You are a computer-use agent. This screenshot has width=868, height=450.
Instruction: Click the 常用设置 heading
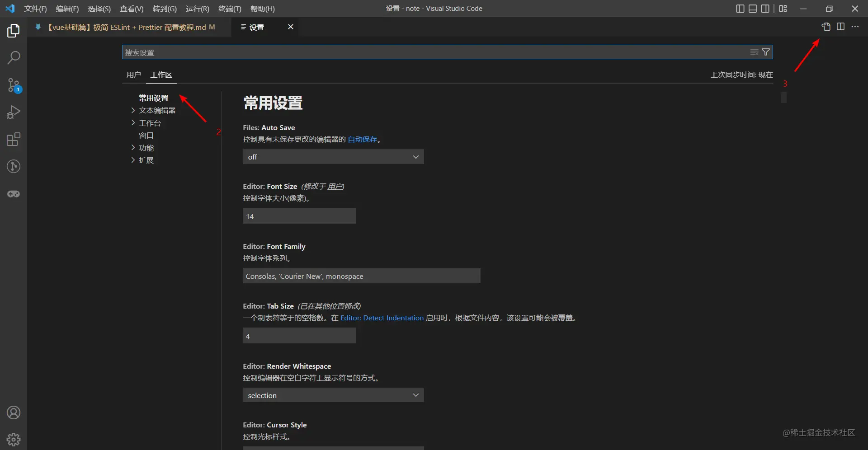click(273, 103)
